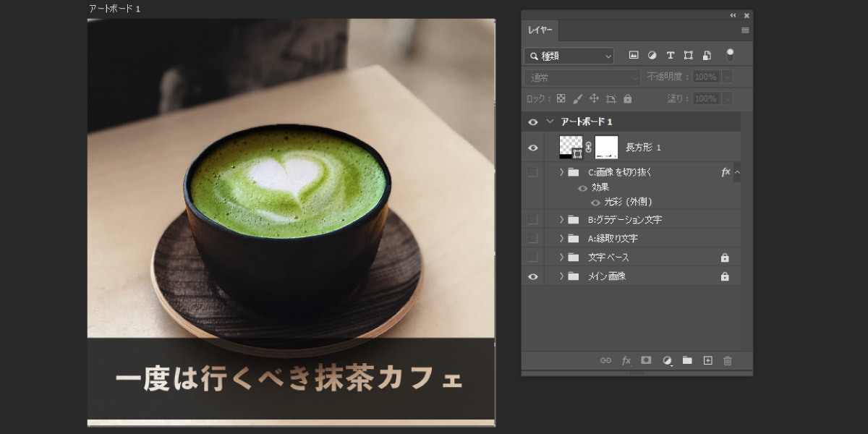Enable the pixel layer filter icon
Viewport: 868px width, 434px height.
(634, 55)
